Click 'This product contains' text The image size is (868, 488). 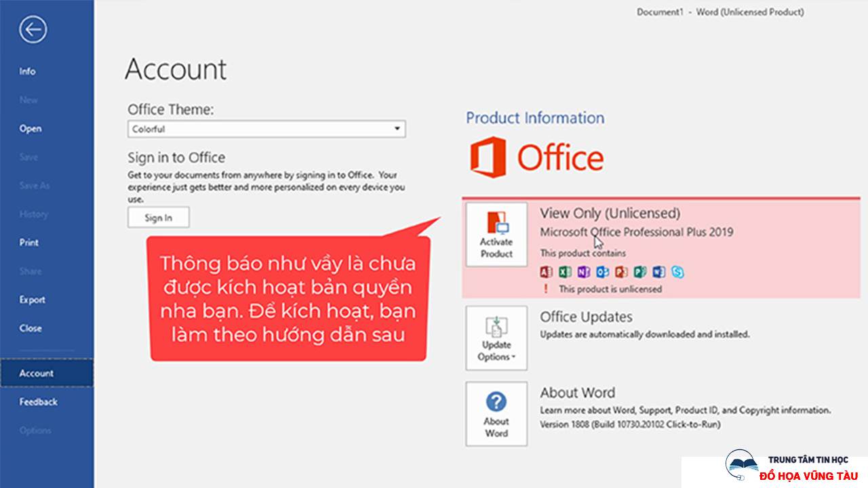coord(583,253)
